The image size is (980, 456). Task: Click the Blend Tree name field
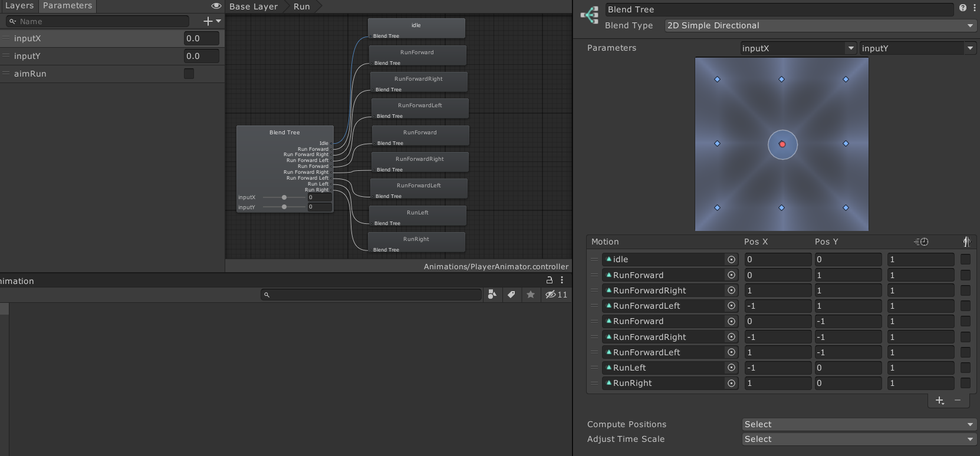(779, 9)
